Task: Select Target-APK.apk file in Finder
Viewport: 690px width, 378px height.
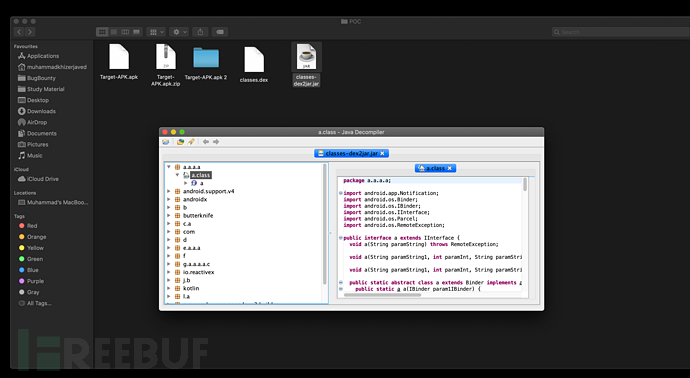Action: point(119,62)
